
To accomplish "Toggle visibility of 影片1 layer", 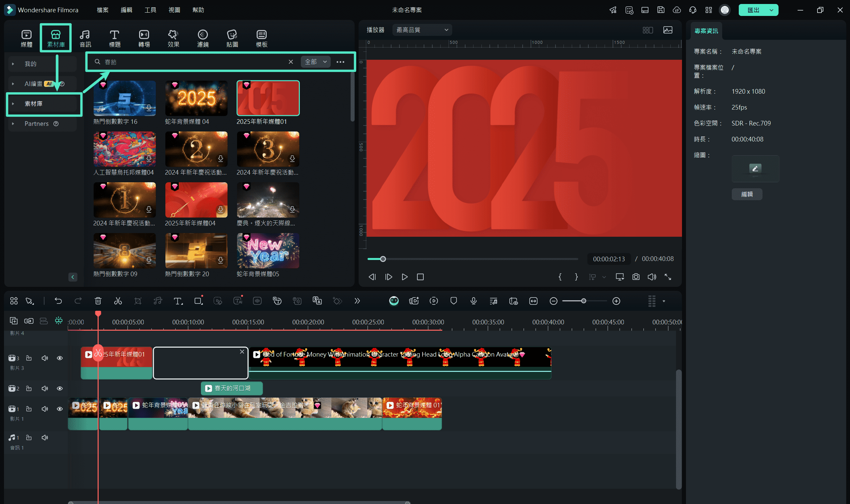I will pos(59,409).
